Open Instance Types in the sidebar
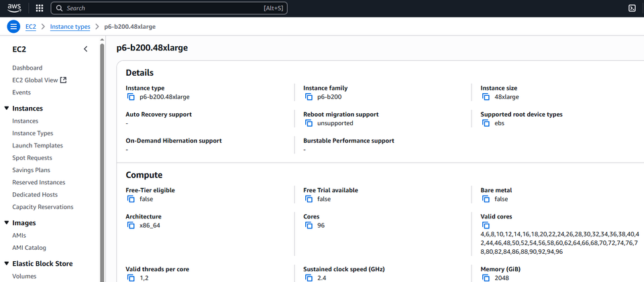The image size is (644, 282). click(32, 133)
